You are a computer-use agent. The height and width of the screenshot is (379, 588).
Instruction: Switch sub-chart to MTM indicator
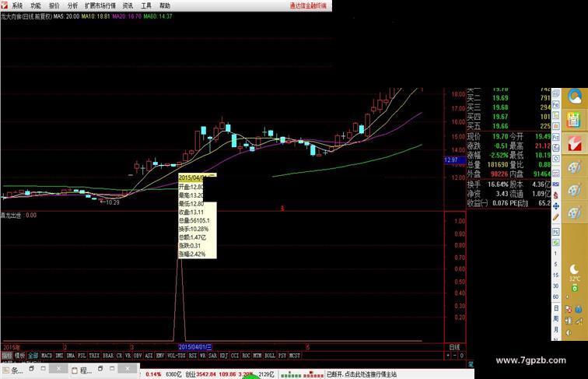pyautogui.click(x=257, y=356)
